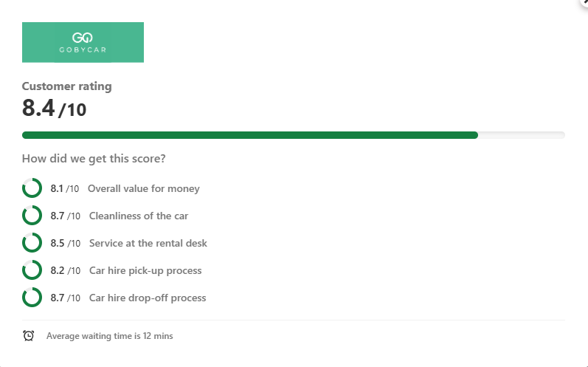The image size is (588, 367).
Task: Click "How did we get this score?" text
Action: click(94, 159)
